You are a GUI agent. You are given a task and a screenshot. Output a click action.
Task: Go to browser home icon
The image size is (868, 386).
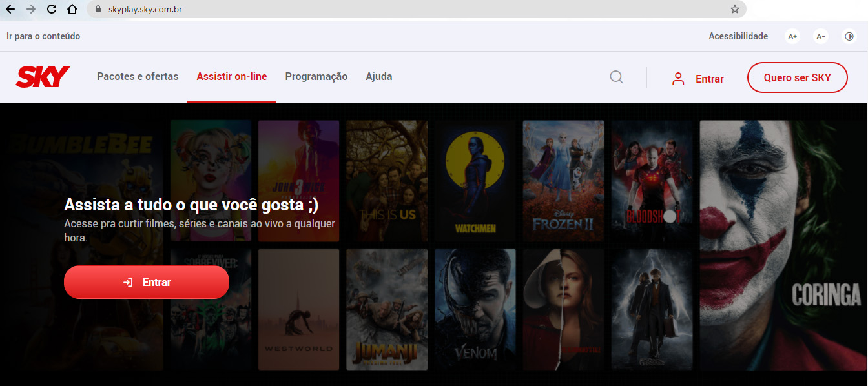pyautogui.click(x=72, y=9)
